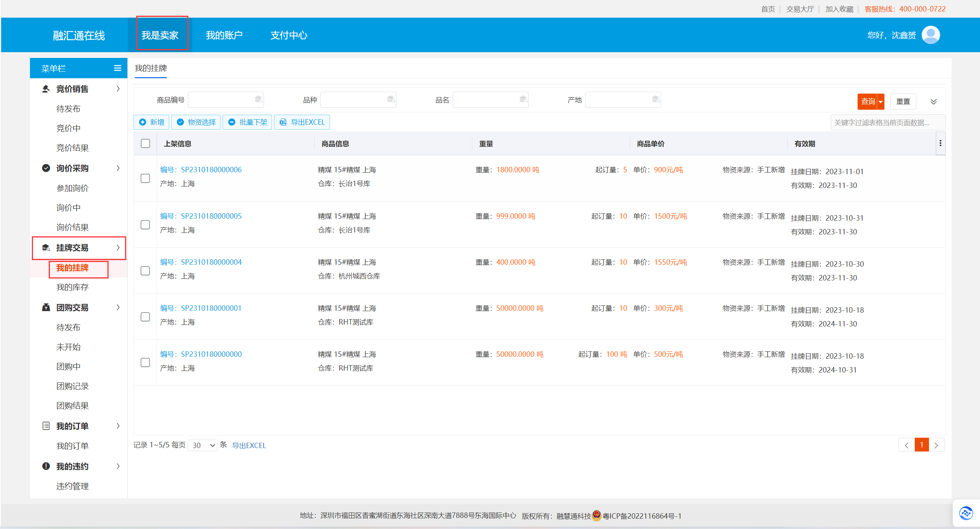Open 我的库存 in the sidebar

(73, 287)
